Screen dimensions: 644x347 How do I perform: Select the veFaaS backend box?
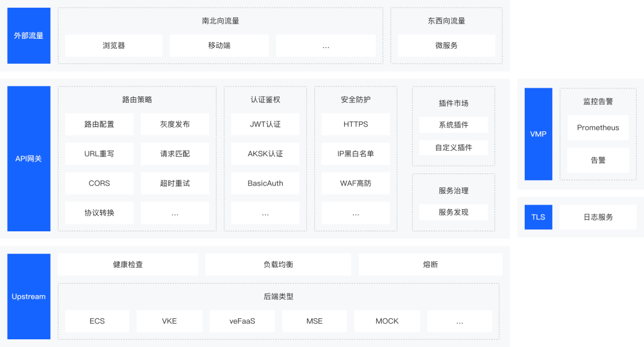pyautogui.click(x=242, y=321)
